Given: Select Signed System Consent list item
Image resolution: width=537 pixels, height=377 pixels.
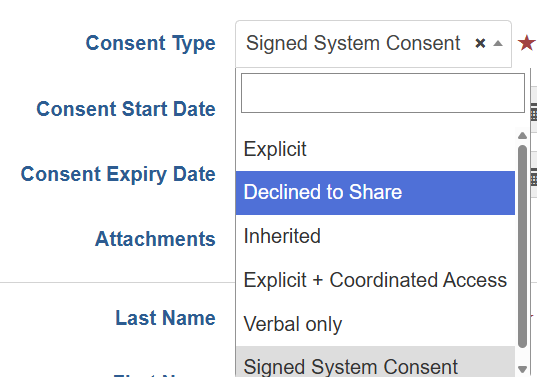Looking at the screenshot, I should 375,362.
